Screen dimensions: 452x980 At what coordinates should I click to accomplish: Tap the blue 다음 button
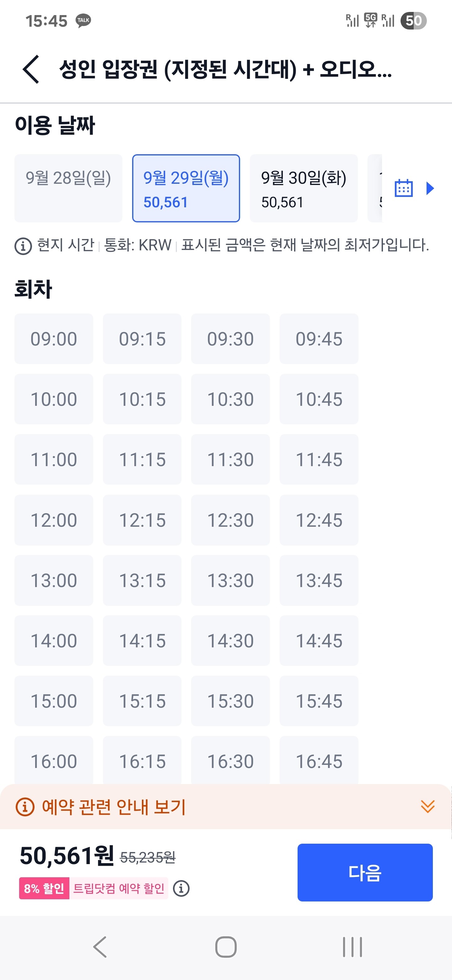[x=365, y=873]
